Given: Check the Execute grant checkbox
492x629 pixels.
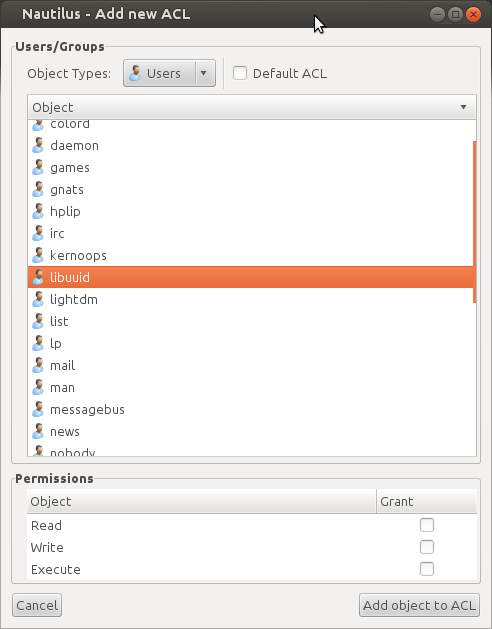Looking at the screenshot, I should (427, 569).
